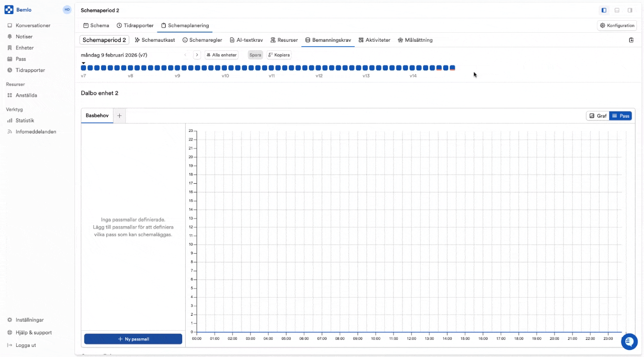Add new requirement tab with plus

tap(119, 116)
